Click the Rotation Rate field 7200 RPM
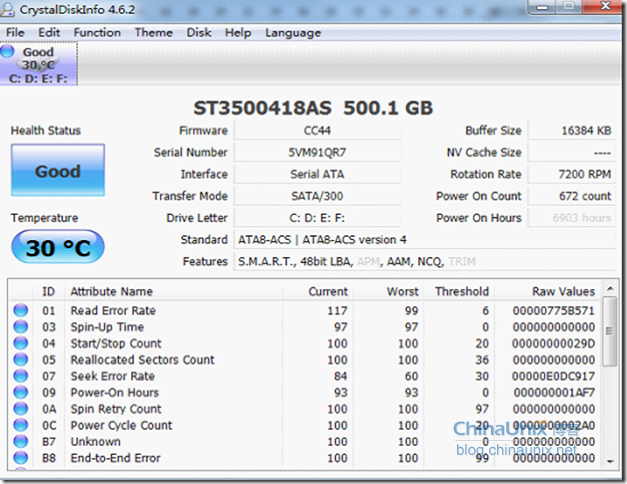 click(572, 174)
